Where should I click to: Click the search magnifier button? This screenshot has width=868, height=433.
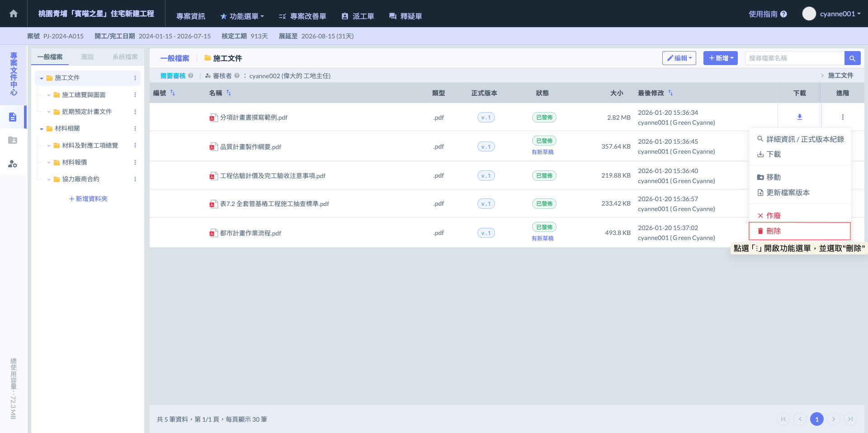pyautogui.click(x=852, y=58)
